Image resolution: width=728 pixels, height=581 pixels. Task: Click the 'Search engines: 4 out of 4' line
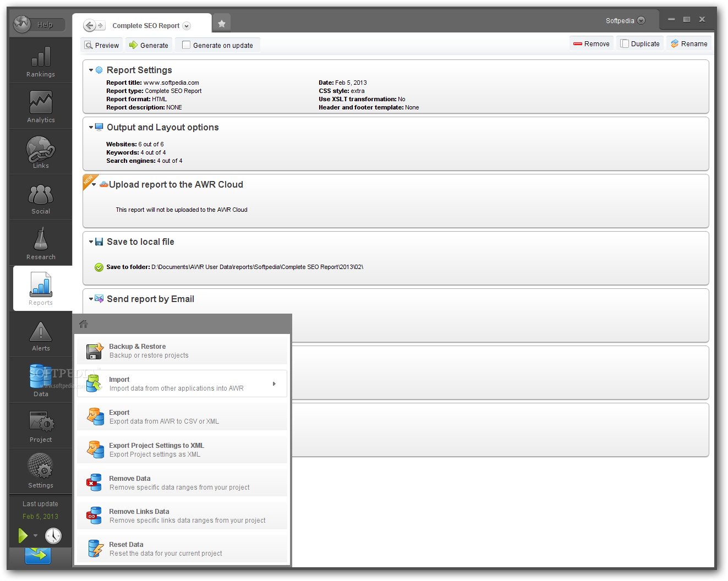[144, 161]
